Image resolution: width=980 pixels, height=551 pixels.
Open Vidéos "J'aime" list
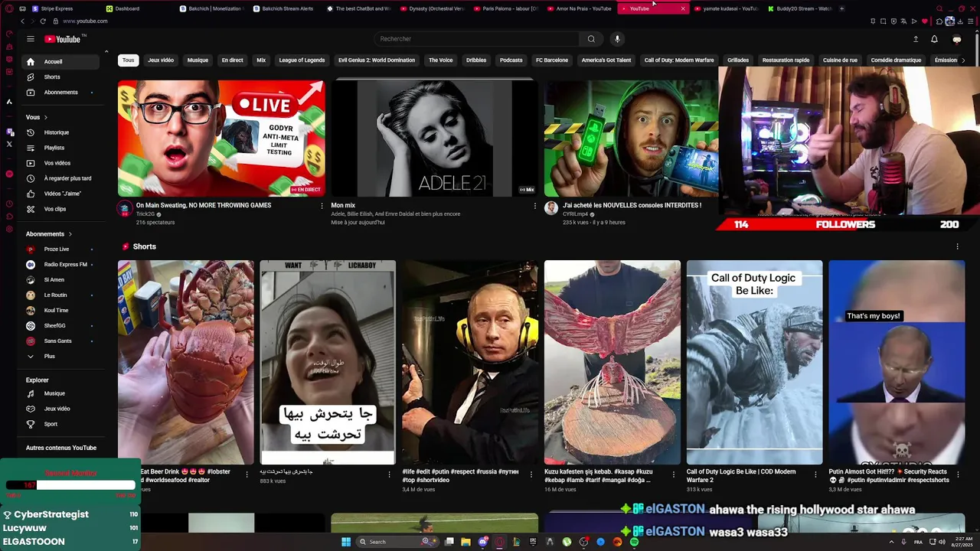(60, 194)
